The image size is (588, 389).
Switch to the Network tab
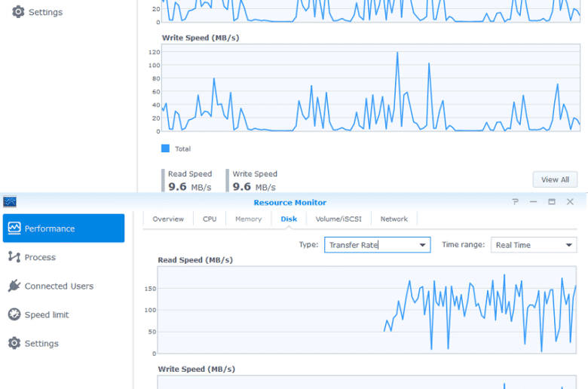(394, 219)
